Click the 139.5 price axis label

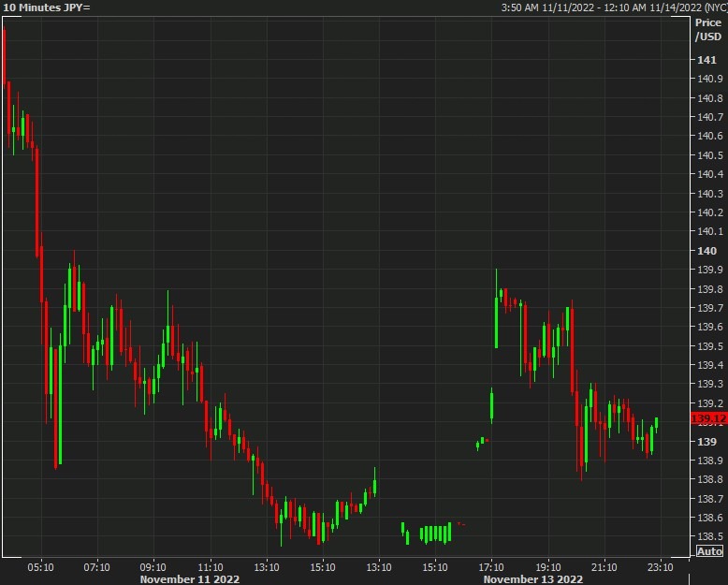[x=710, y=346]
